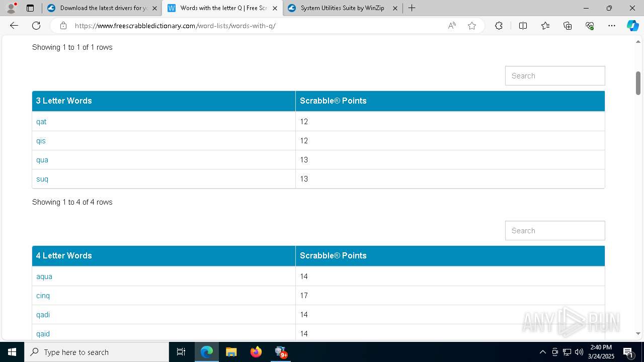This screenshot has width=644, height=362.
Task: Sort 4-letter table by Scrabble Points header
Action: (x=450, y=256)
